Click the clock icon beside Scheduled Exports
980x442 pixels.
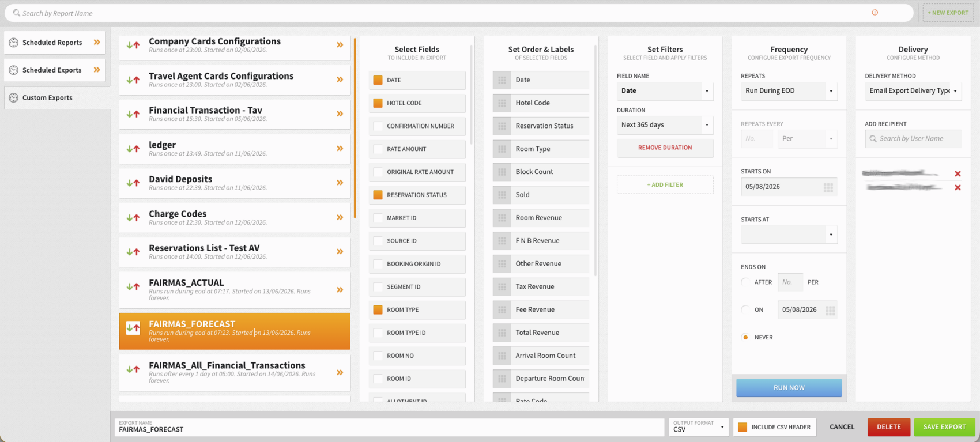(x=13, y=70)
